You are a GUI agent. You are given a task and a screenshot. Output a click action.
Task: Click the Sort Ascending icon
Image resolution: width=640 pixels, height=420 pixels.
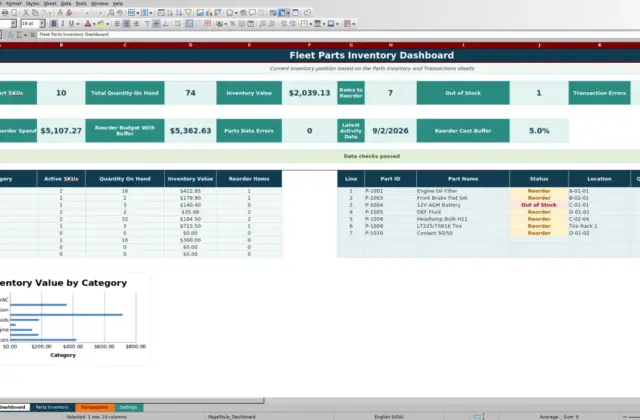tap(170, 13)
